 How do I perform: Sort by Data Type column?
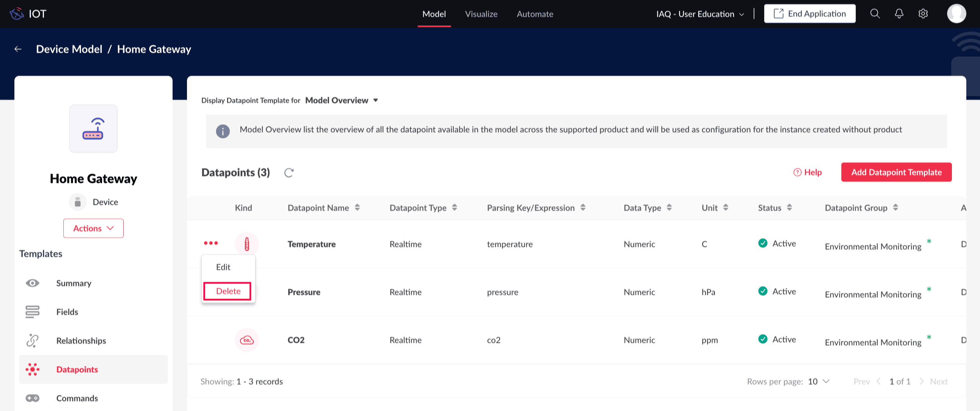pos(669,208)
